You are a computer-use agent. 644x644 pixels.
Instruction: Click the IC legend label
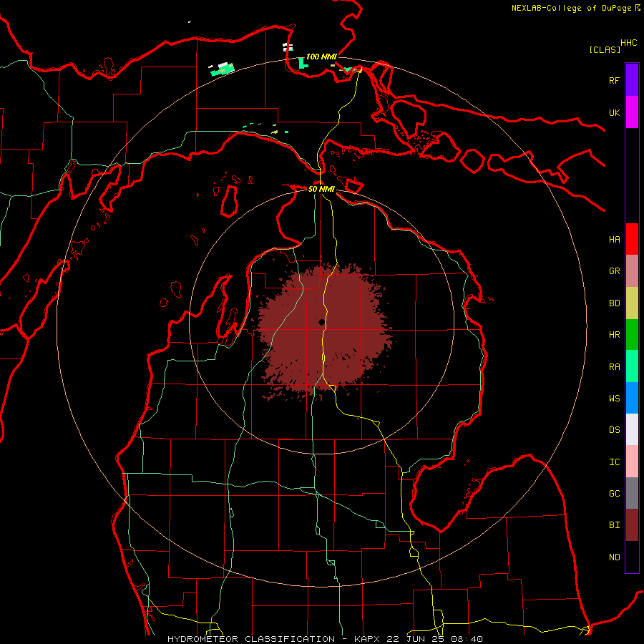coord(614,462)
